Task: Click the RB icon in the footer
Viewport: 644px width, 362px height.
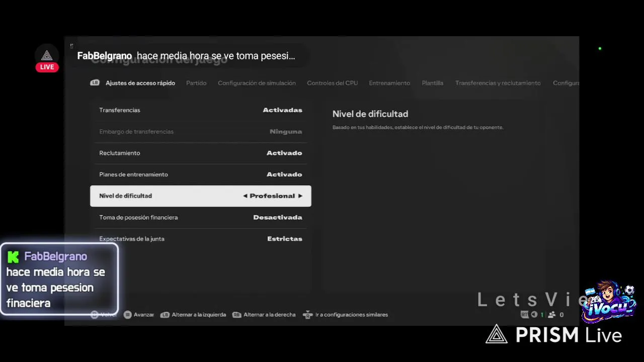Action: [x=236, y=315]
